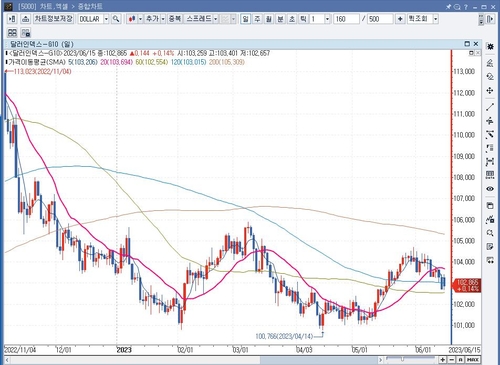
Task: Expand the 추가 dropdown arrow
Action: (x=163, y=19)
